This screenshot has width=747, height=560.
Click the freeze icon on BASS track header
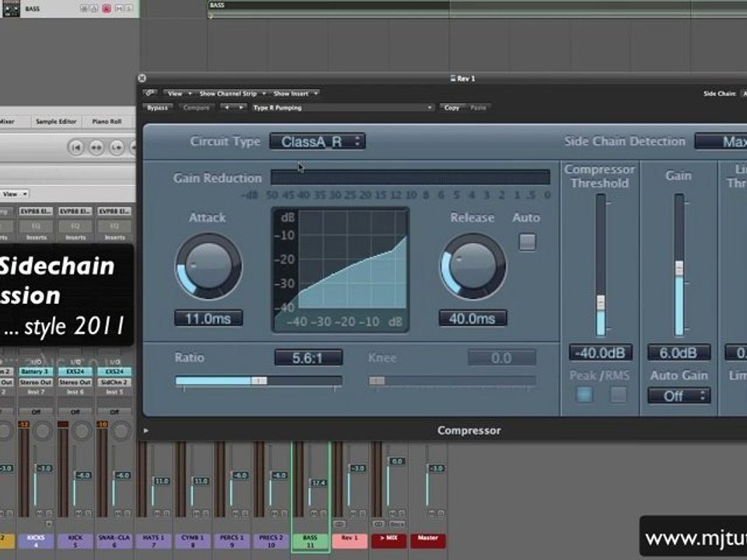[84, 9]
